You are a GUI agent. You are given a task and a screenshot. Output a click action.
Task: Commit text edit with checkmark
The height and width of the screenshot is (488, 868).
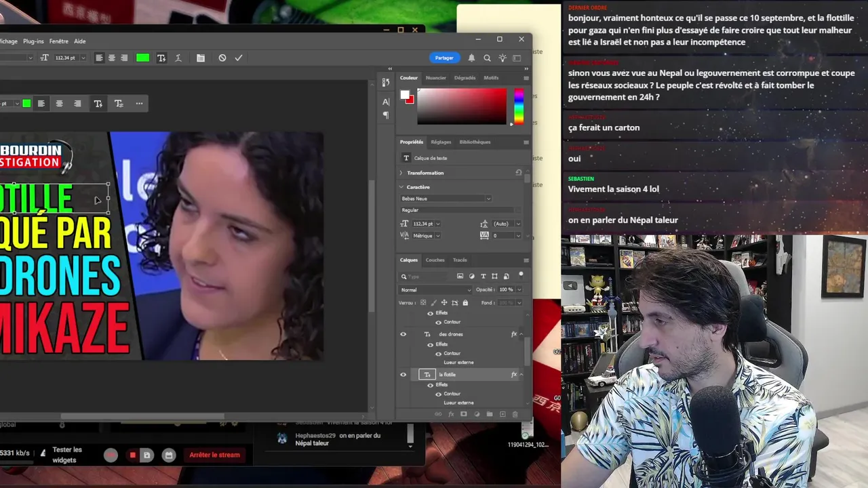click(239, 58)
